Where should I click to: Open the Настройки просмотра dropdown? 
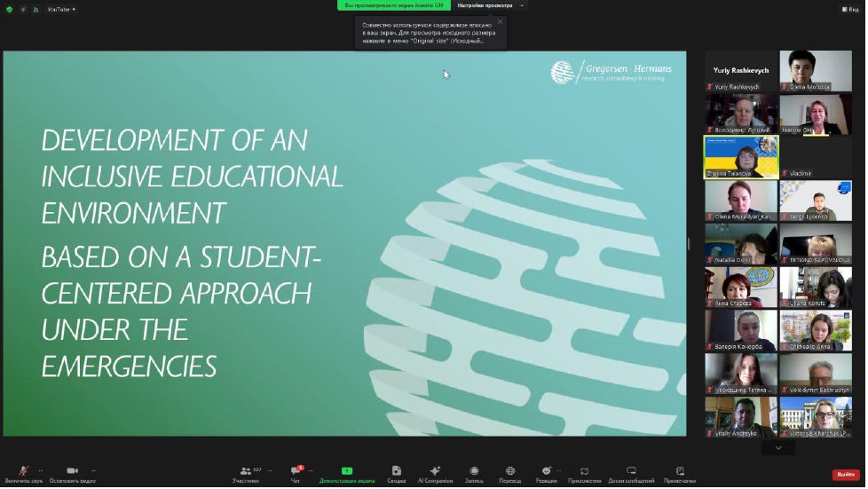490,5
